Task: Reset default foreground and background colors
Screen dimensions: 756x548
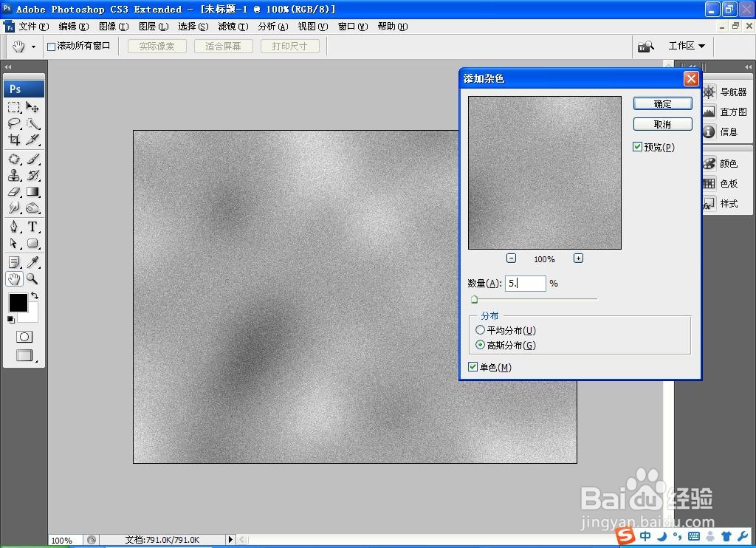Action: click(x=10, y=319)
